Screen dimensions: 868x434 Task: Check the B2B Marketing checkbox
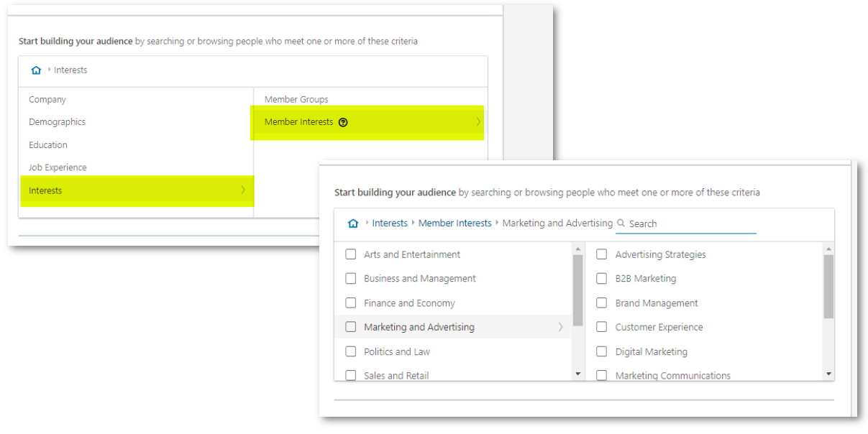(602, 279)
